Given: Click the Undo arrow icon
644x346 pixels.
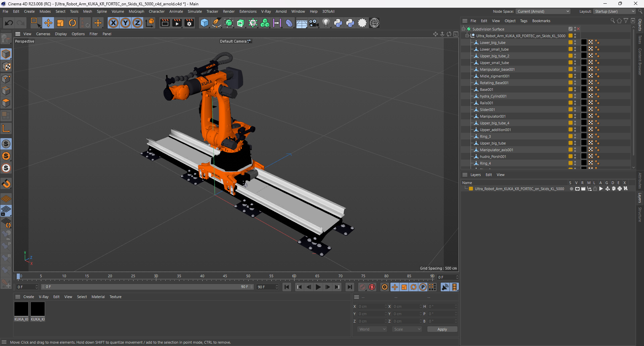Looking at the screenshot, I should [9, 23].
